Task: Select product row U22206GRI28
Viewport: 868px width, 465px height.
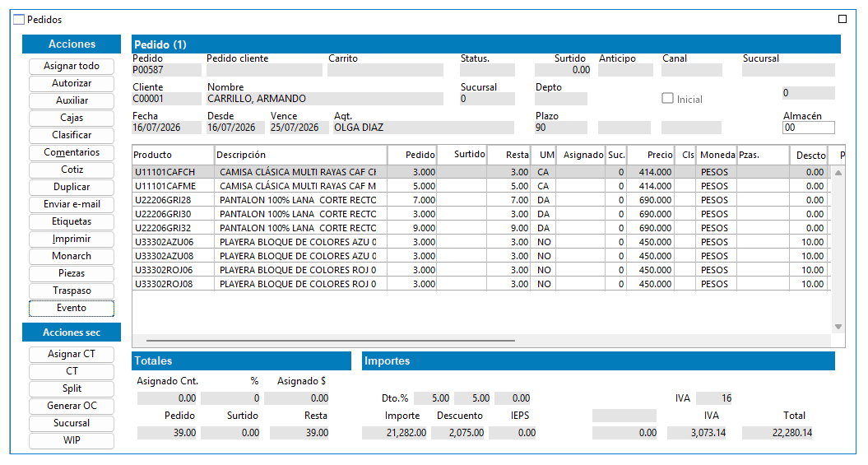Action: coord(481,200)
